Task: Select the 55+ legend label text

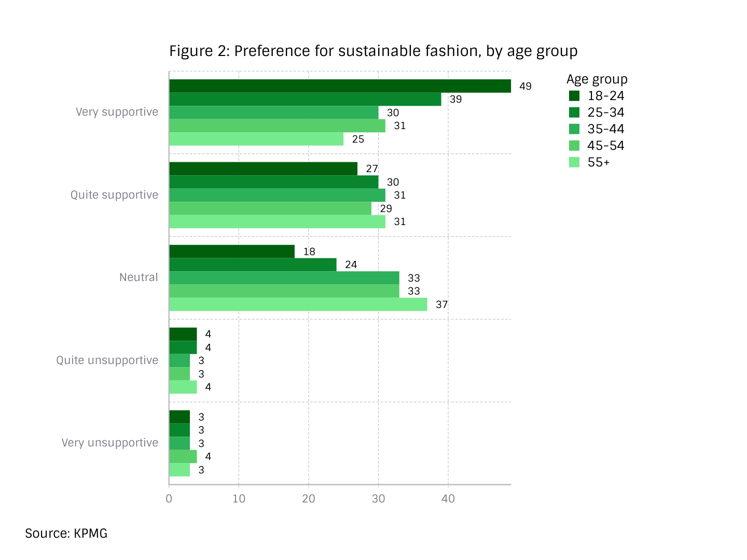Action: point(599,162)
